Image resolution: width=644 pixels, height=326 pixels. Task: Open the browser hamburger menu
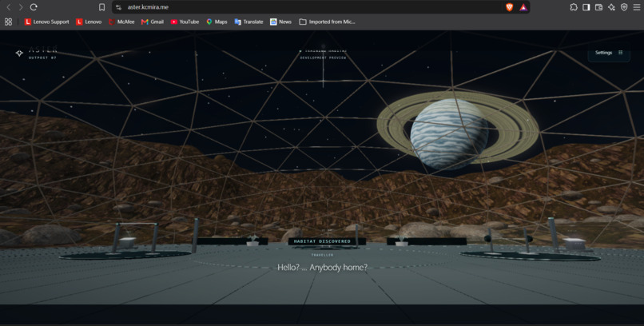[x=636, y=7]
